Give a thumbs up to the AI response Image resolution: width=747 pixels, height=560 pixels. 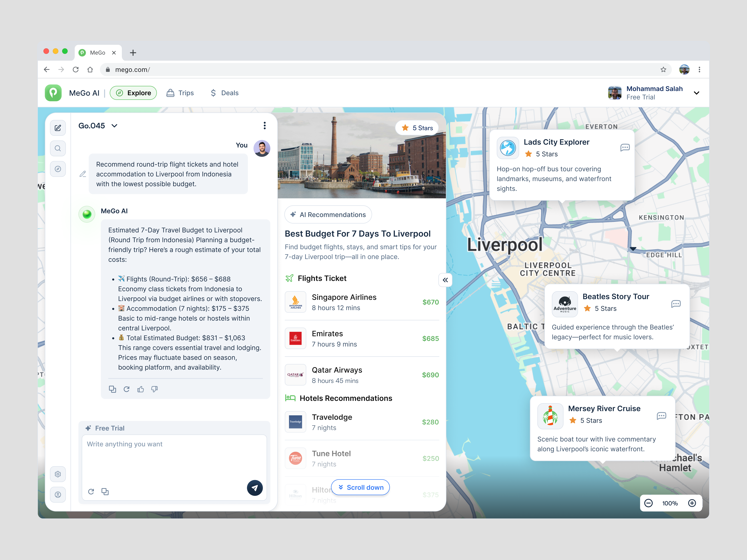[141, 389]
